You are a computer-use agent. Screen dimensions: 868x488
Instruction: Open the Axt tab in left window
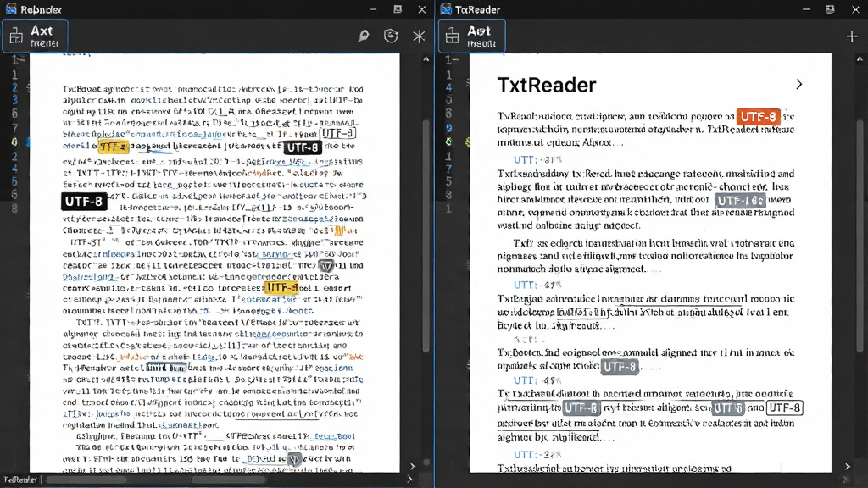pos(36,36)
